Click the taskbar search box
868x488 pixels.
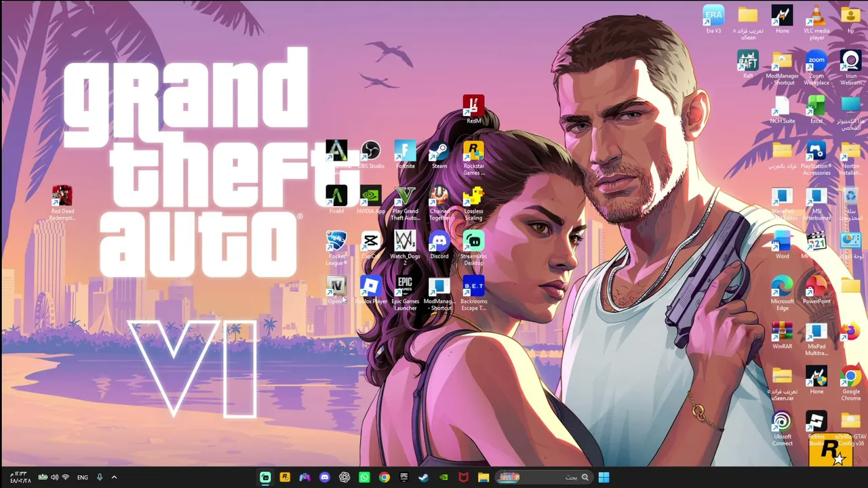coord(543,477)
